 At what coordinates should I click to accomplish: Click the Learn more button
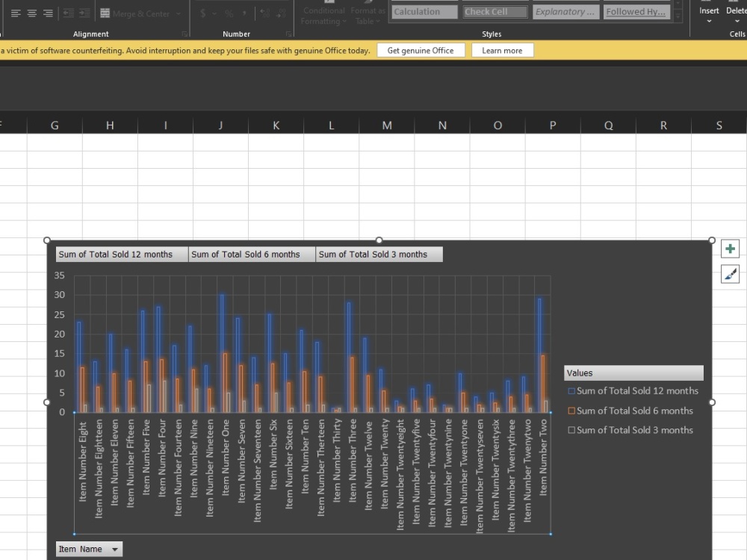pos(502,51)
